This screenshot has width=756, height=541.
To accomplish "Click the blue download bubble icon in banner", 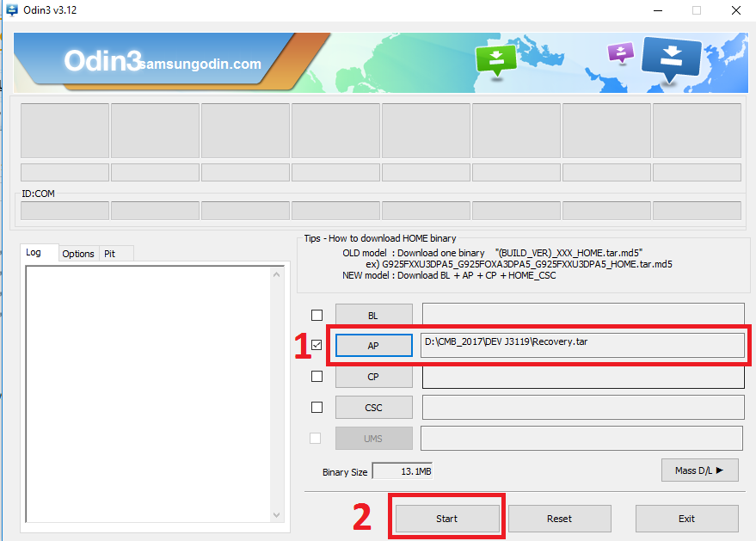I will (671, 57).
